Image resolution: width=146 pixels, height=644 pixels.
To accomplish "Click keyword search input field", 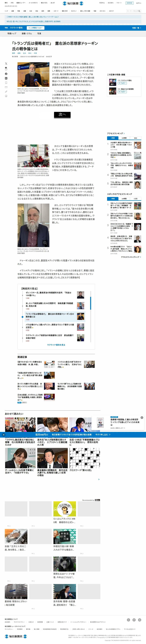I will [x=132, y=11].
